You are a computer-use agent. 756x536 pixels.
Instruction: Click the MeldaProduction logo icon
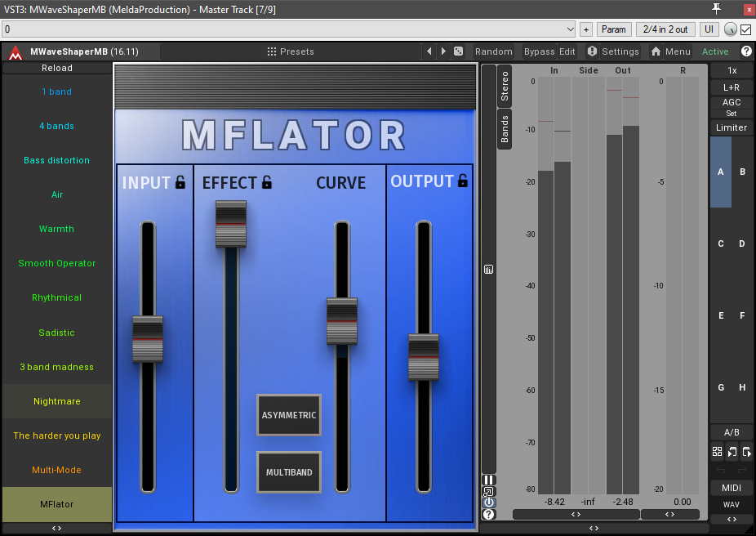16,52
